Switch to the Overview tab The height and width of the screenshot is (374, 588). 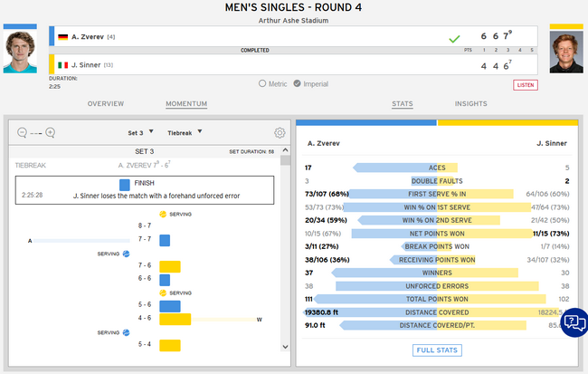(106, 104)
